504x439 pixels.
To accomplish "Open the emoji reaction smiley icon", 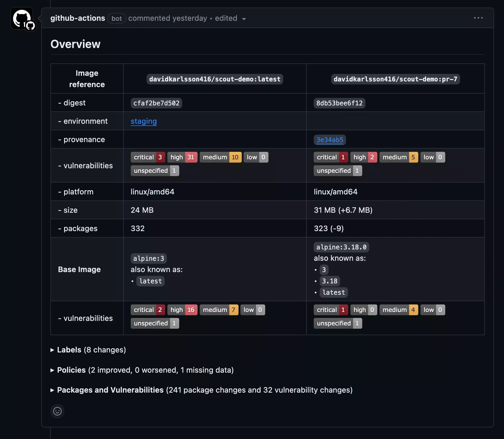I will click(x=57, y=411).
